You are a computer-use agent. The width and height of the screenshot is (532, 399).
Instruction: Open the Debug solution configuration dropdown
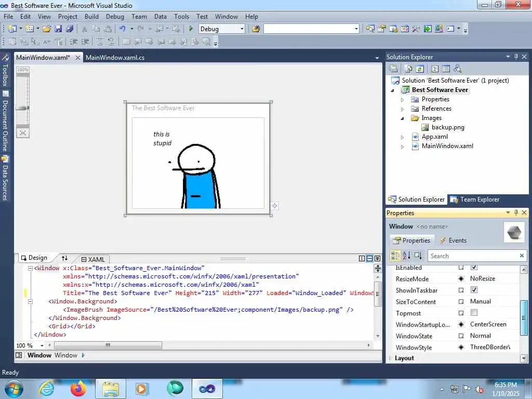coord(242,29)
